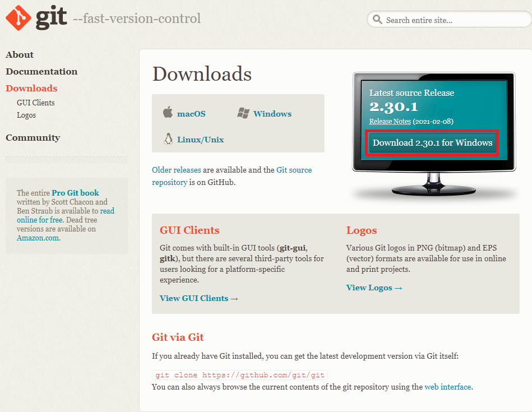The image size is (532, 412).
Task: Click the (2021-02-08) release date
Action: click(433, 122)
